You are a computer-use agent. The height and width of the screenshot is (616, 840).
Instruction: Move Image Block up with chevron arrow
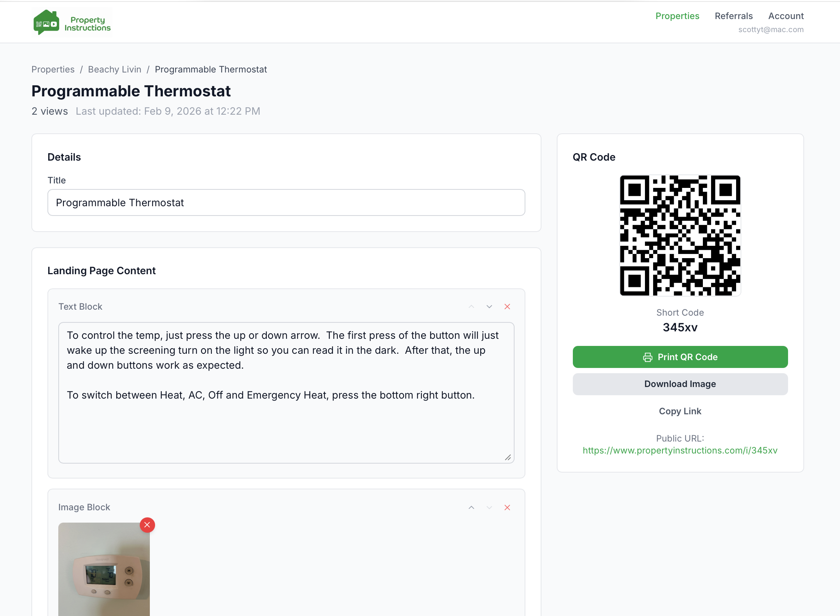(x=471, y=507)
